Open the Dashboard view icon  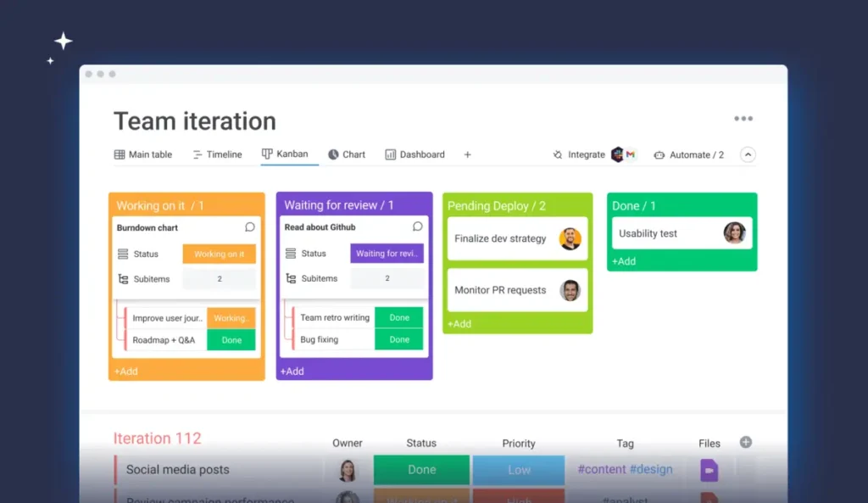(389, 154)
